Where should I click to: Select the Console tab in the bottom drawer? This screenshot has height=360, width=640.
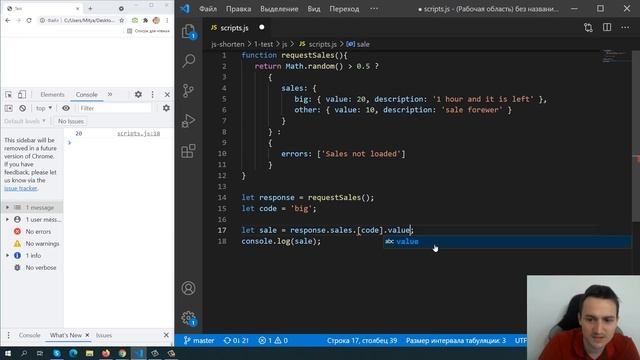click(x=29, y=335)
